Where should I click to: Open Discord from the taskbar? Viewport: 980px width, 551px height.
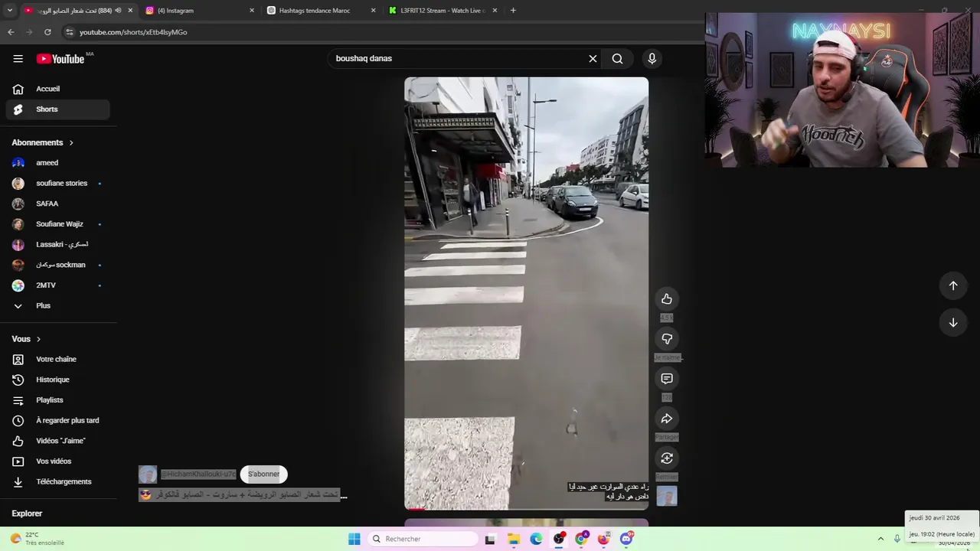pos(626,540)
